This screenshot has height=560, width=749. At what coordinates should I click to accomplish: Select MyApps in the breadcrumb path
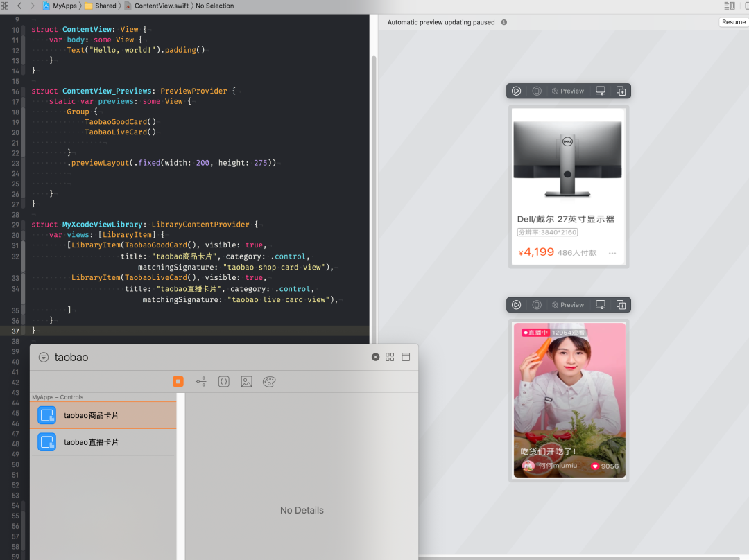pyautogui.click(x=60, y=6)
